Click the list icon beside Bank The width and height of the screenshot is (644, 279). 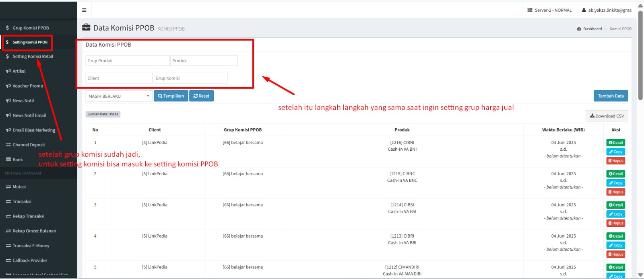(8, 160)
